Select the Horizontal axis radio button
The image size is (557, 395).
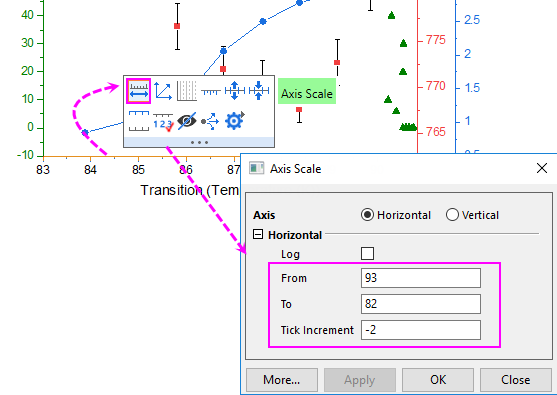(367, 215)
